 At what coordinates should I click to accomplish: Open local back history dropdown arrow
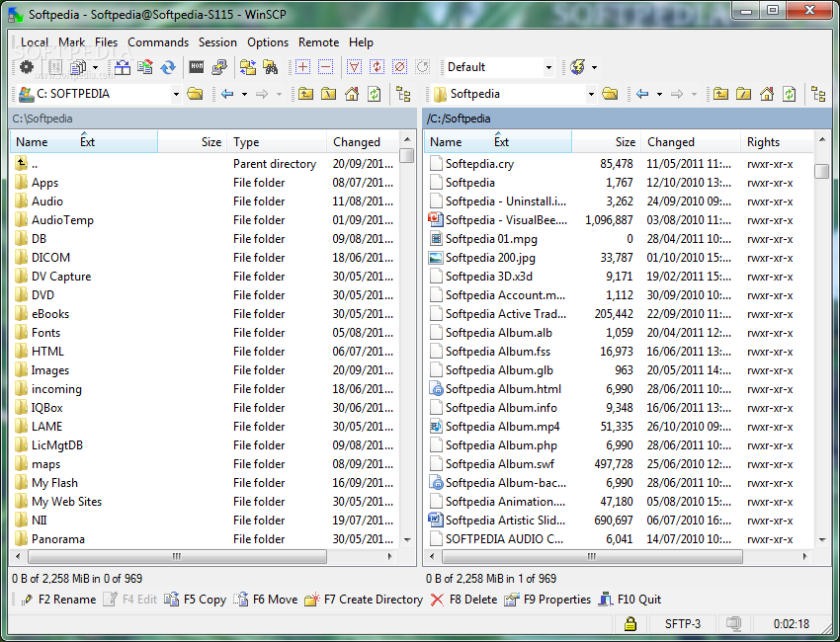click(x=244, y=94)
